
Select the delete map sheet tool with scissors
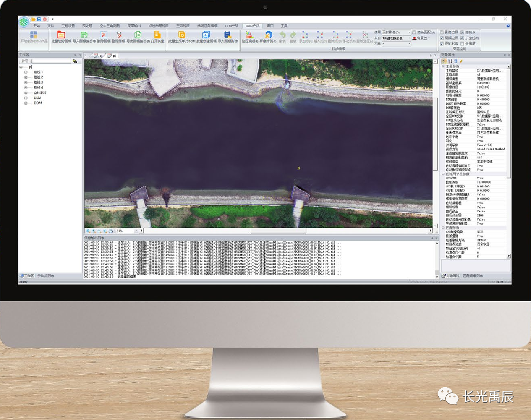(119, 36)
